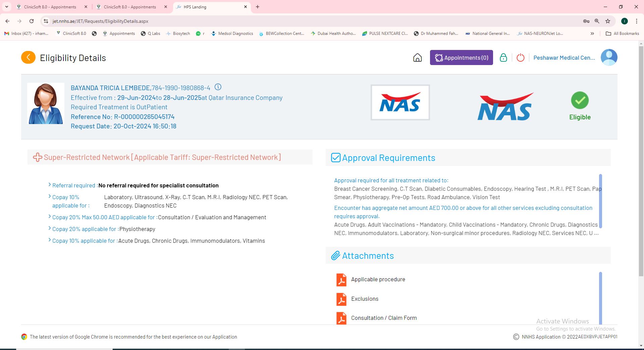Open the home page icon

click(417, 58)
